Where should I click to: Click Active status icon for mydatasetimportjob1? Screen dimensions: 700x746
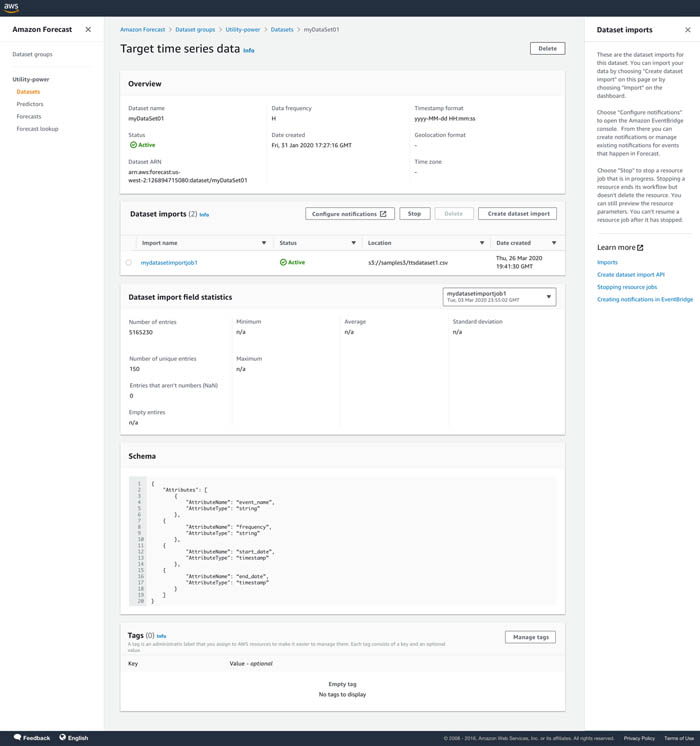point(283,262)
